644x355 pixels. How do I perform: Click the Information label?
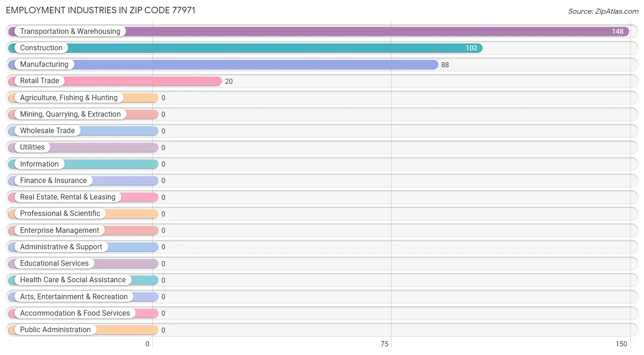point(39,164)
